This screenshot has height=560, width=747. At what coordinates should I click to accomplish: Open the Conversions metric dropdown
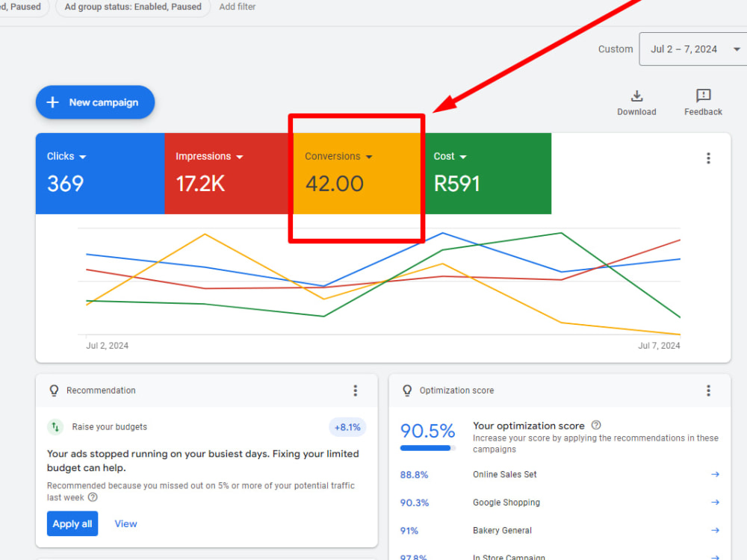pos(338,156)
